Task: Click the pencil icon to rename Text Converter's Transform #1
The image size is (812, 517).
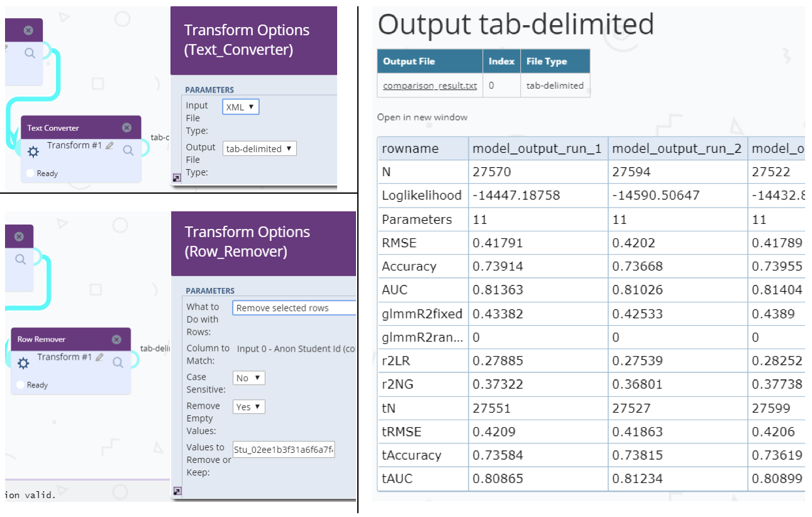Action: pyautogui.click(x=109, y=146)
